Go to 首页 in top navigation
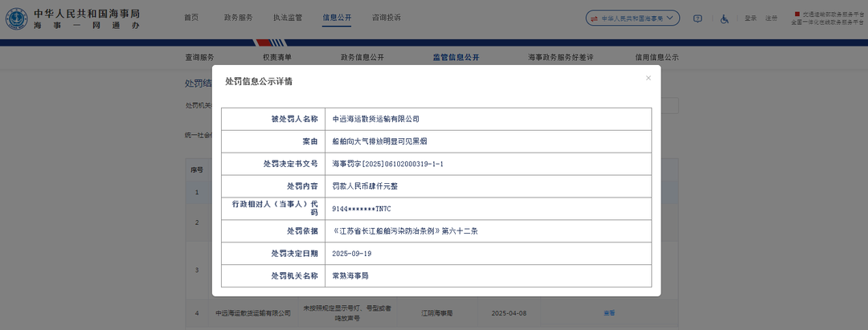This screenshot has width=868, height=330. pos(190,18)
